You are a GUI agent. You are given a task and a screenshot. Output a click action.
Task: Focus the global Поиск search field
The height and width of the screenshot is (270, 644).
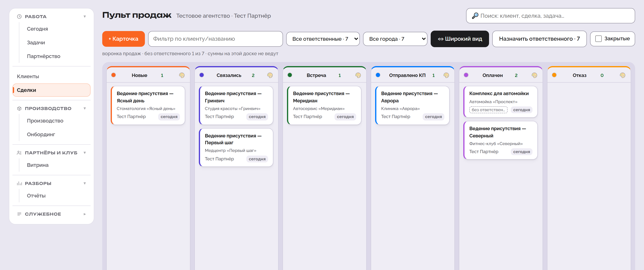point(550,16)
